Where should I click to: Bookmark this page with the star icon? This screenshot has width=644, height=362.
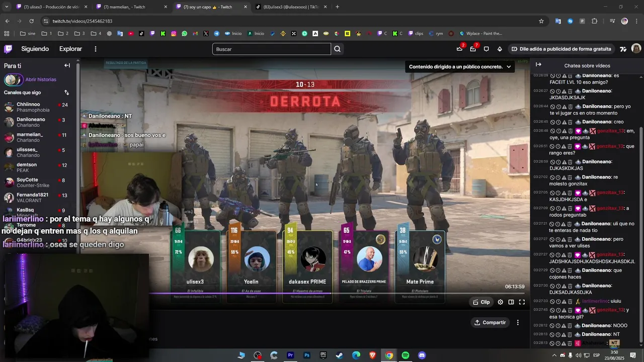point(541,21)
